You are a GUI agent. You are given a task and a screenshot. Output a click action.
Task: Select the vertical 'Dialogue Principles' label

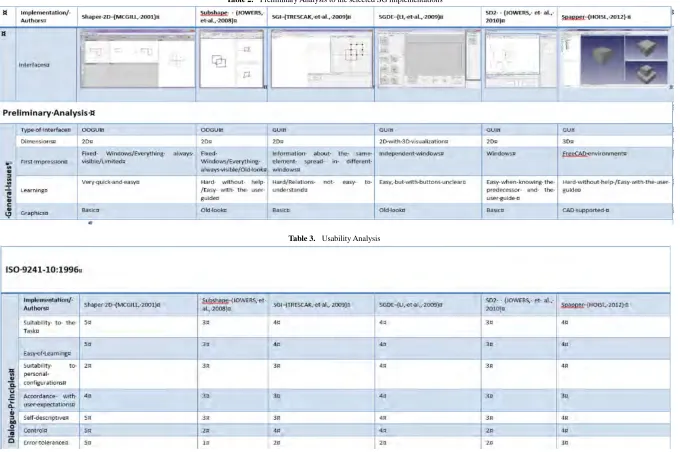[x=11, y=406]
